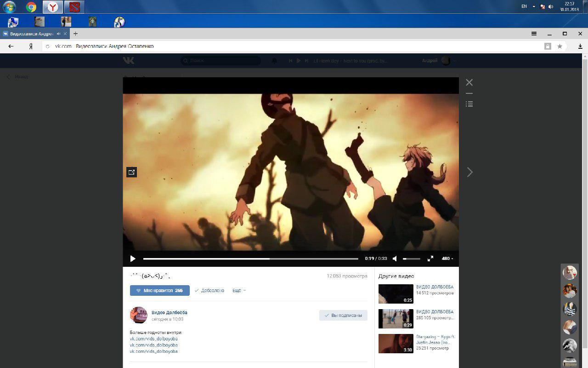588x368 pixels.
Task: Open video in pop-out window
Action: tap(132, 172)
